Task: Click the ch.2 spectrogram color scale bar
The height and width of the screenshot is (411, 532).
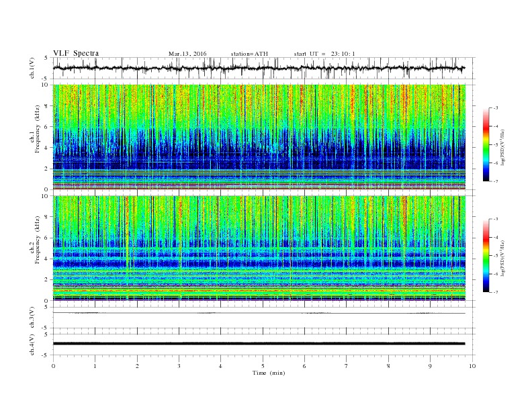Action: [x=486, y=256]
